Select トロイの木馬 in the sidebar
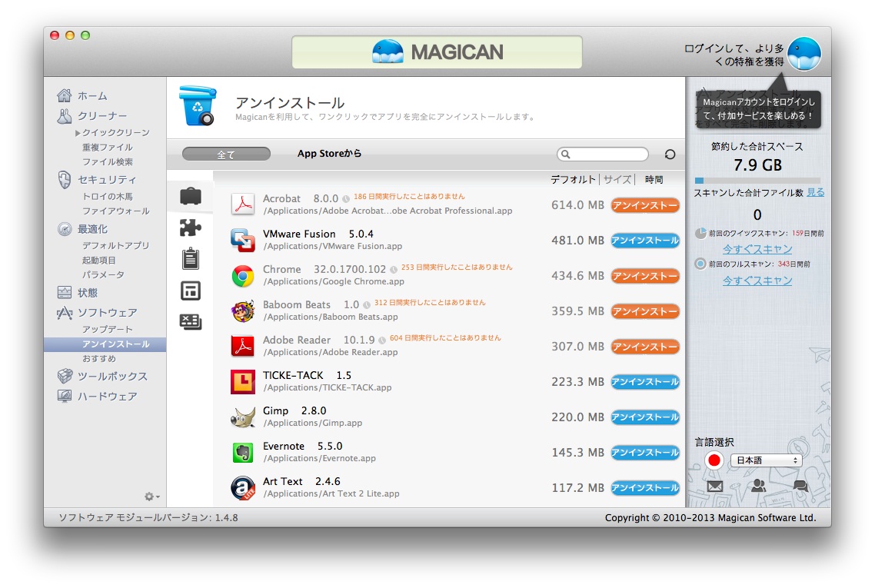Viewport: 875px width, 588px height. click(107, 196)
